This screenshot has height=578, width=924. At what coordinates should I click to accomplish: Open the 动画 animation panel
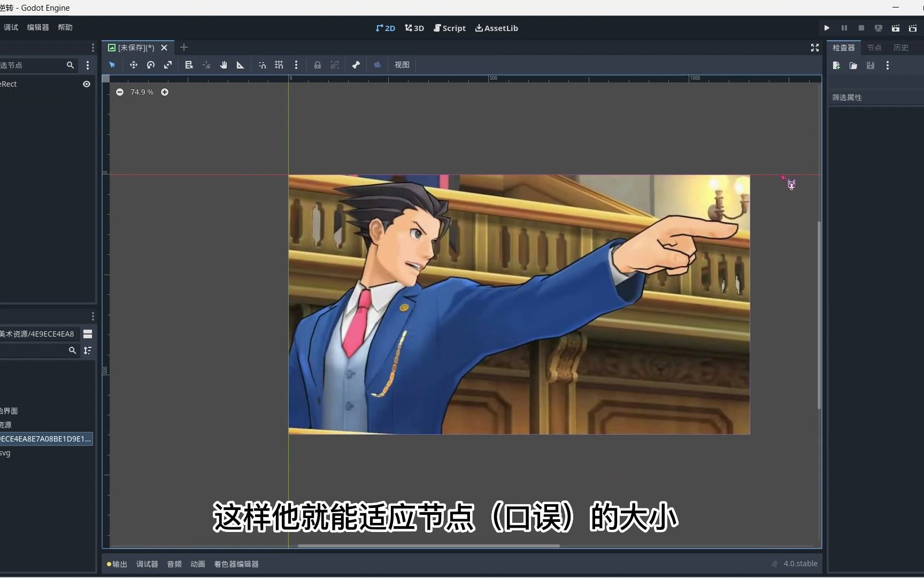(x=198, y=564)
